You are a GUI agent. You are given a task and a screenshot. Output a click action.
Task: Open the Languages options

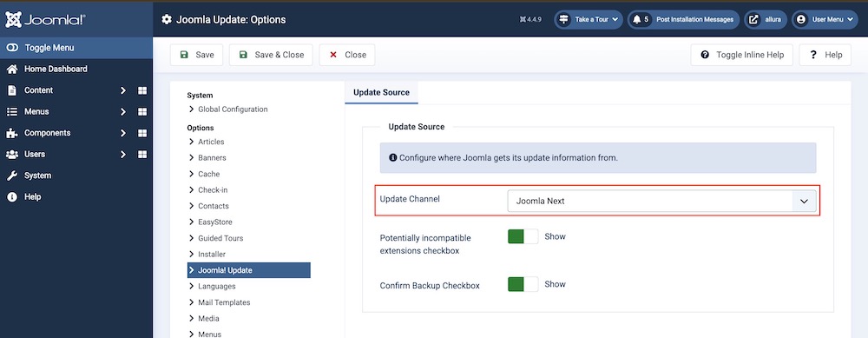(x=216, y=287)
